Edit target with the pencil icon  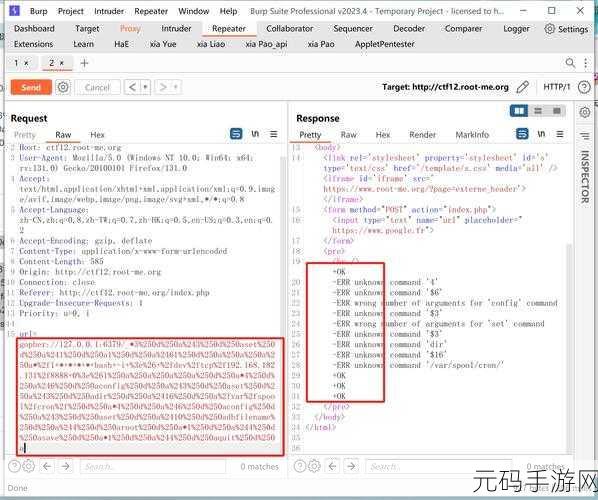tap(522, 87)
